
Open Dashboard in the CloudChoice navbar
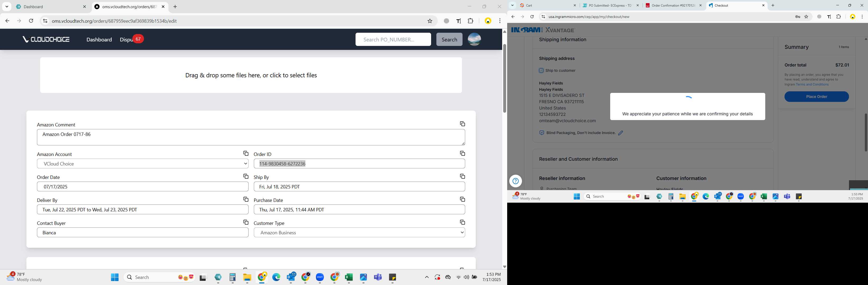coord(99,39)
